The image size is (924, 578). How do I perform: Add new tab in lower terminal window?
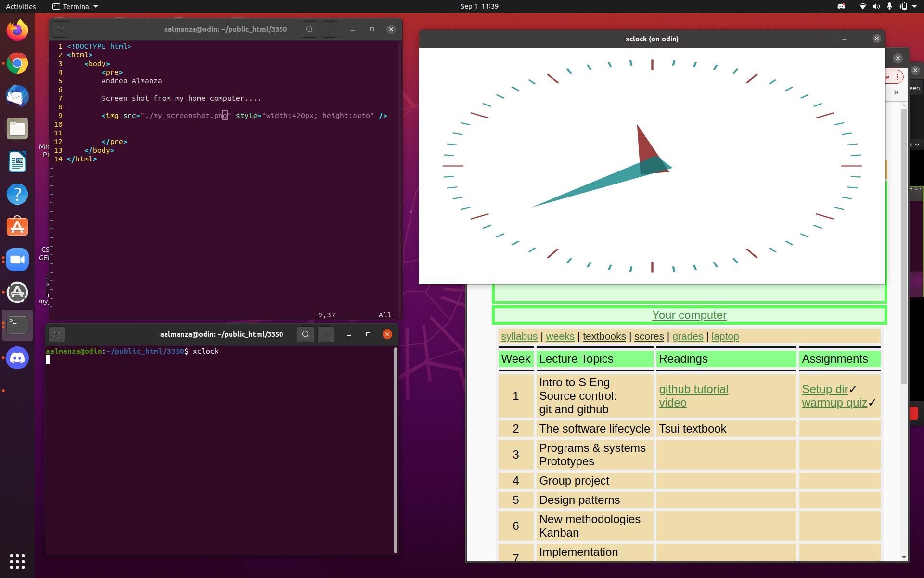pyautogui.click(x=57, y=334)
